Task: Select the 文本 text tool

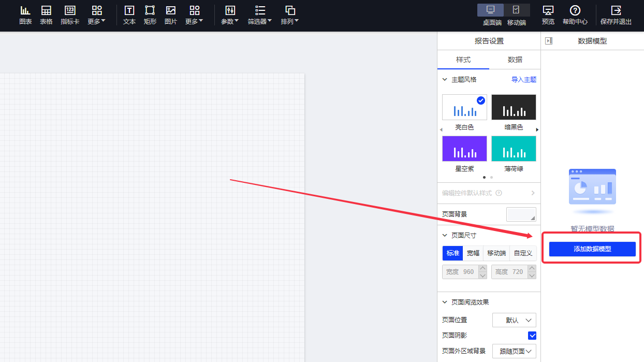Action: (x=129, y=15)
